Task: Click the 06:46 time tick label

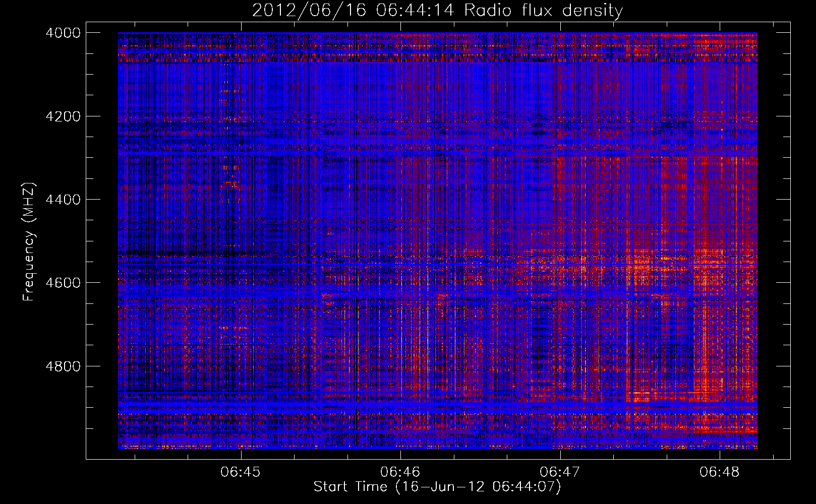Action: pyautogui.click(x=400, y=472)
